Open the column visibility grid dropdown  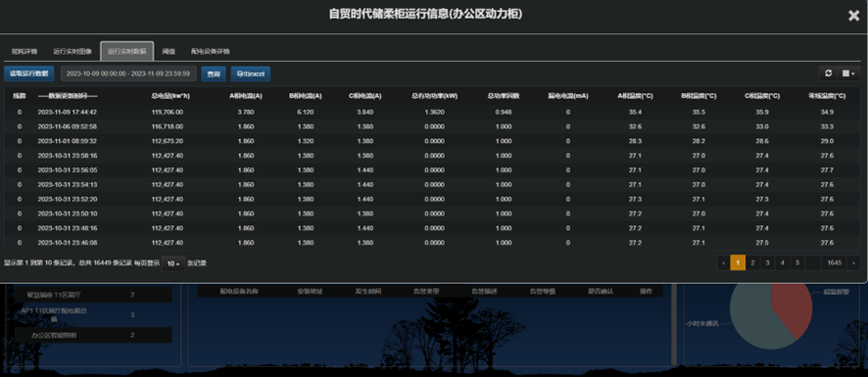[848, 73]
